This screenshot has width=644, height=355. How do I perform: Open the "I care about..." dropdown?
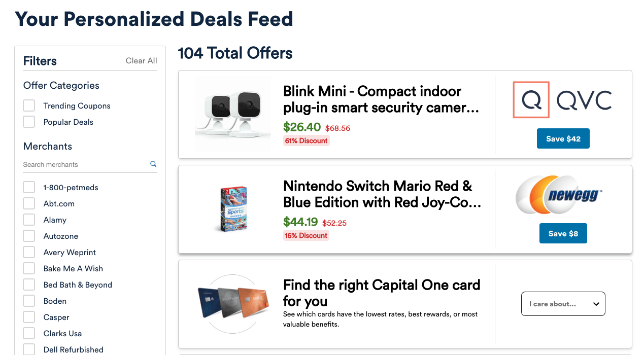tap(563, 304)
